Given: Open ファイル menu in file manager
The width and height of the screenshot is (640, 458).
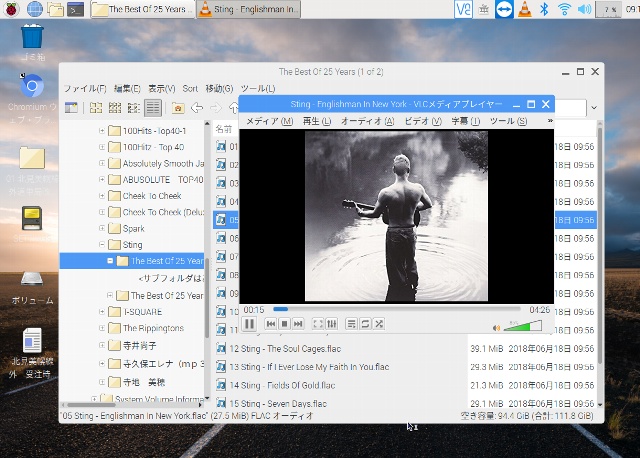Looking at the screenshot, I should (85, 89).
